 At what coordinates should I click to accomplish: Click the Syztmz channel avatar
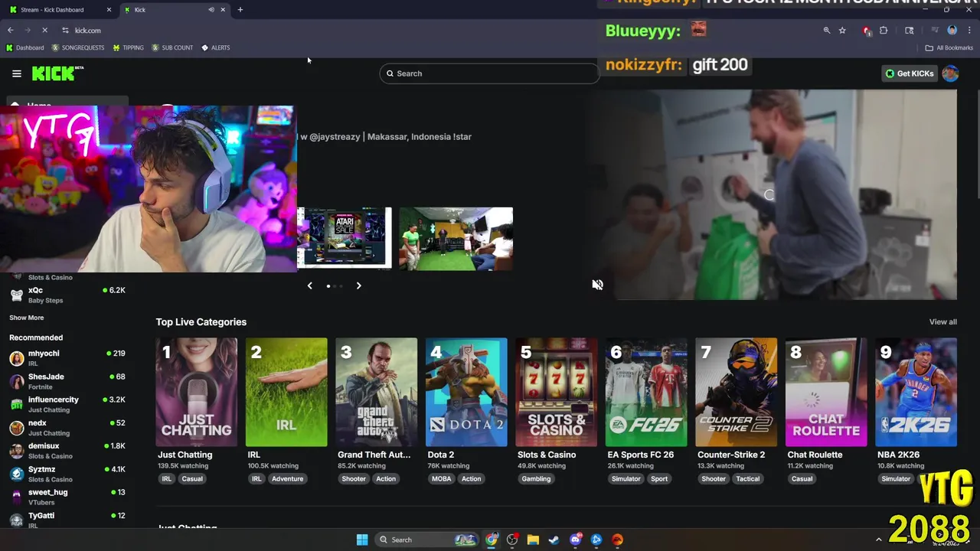pos(16,474)
